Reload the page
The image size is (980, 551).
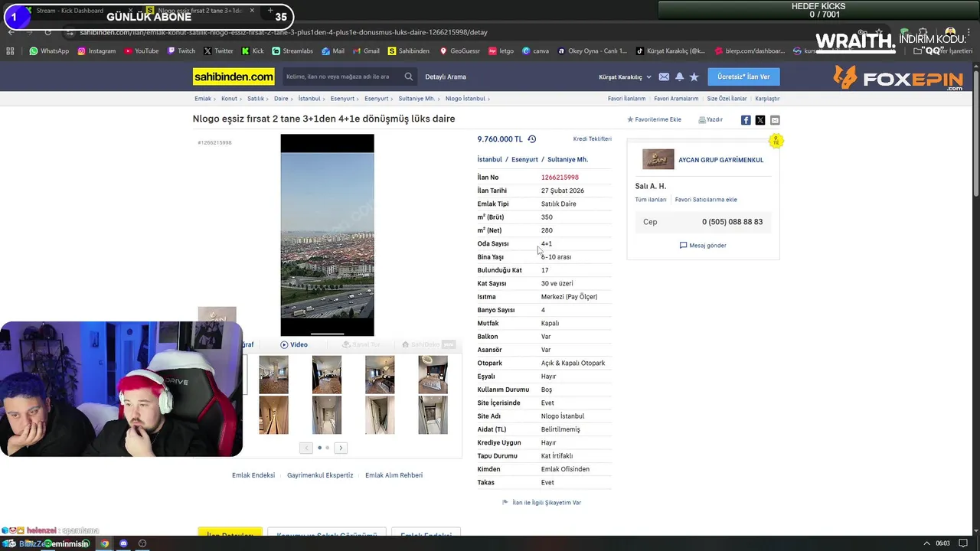coord(47,32)
